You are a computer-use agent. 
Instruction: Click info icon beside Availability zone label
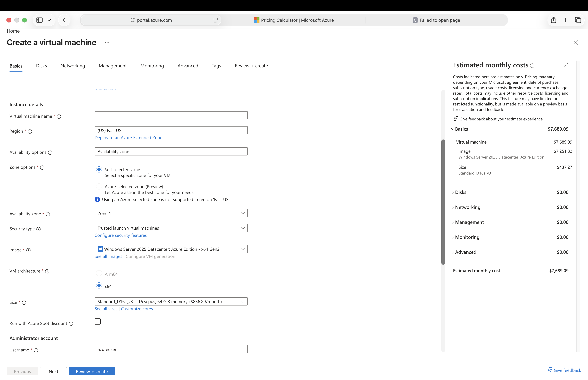[x=48, y=214]
